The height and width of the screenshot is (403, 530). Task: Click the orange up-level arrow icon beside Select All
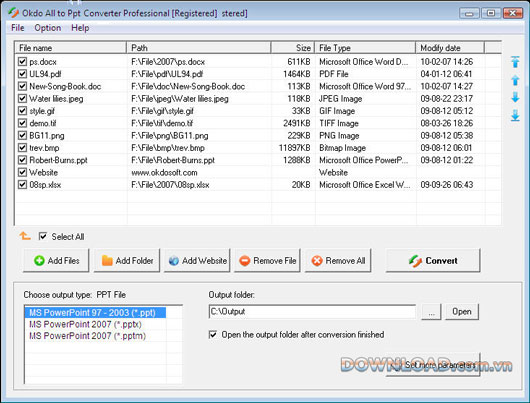(25, 236)
